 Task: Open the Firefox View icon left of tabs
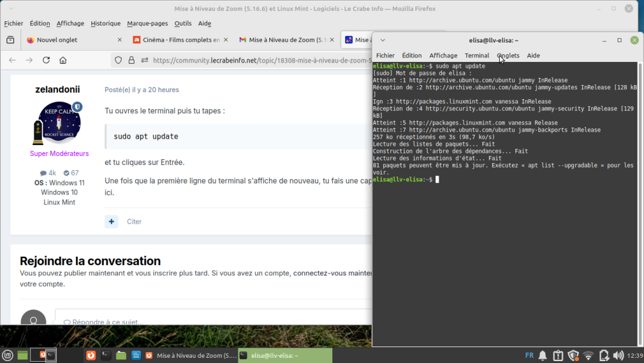pyautogui.click(x=10, y=40)
